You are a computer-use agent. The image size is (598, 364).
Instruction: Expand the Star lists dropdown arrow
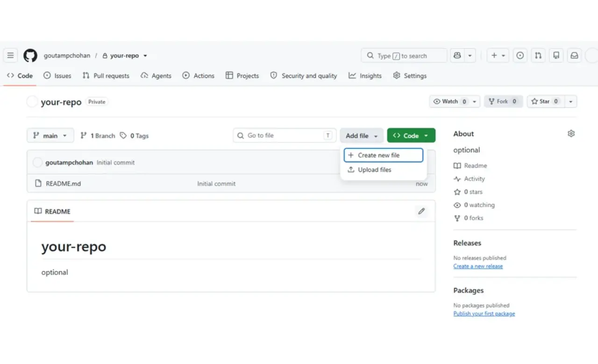pyautogui.click(x=570, y=101)
